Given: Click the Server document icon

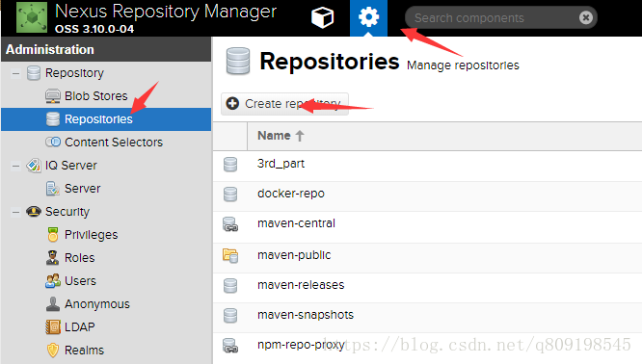Looking at the screenshot, I should point(53,189).
